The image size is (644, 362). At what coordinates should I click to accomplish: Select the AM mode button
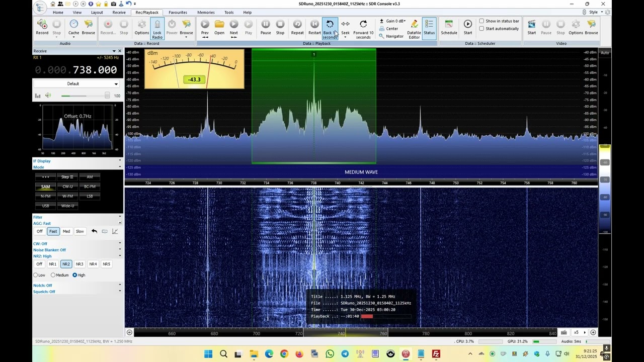point(90,177)
